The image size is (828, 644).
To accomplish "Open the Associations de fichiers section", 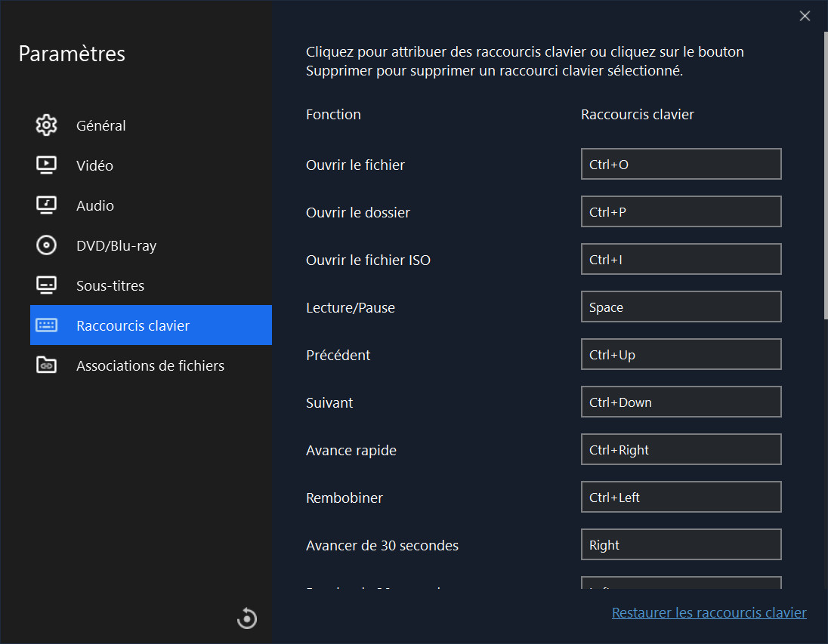I will (150, 365).
